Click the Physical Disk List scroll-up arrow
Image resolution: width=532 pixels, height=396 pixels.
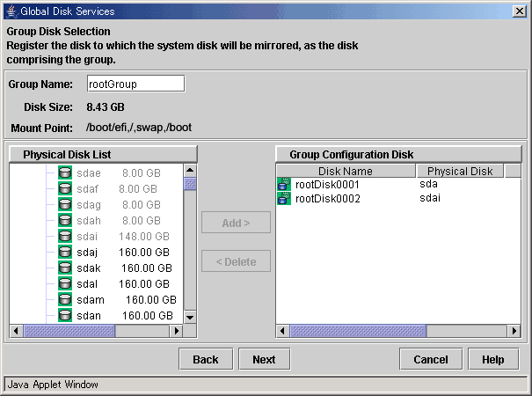pyautogui.click(x=190, y=170)
